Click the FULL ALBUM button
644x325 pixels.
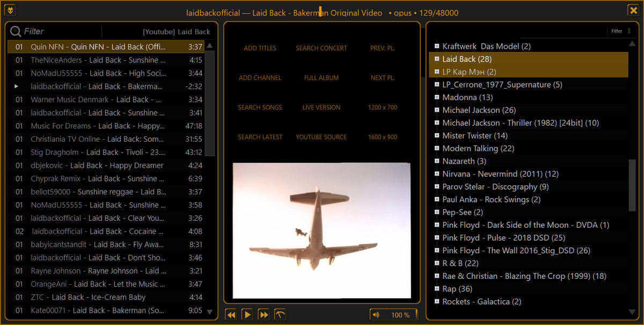pos(321,78)
